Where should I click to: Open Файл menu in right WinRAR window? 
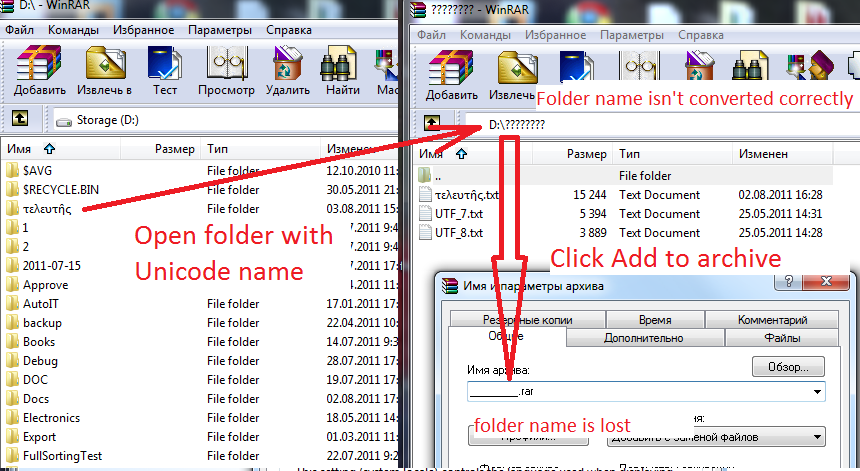coord(431,35)
